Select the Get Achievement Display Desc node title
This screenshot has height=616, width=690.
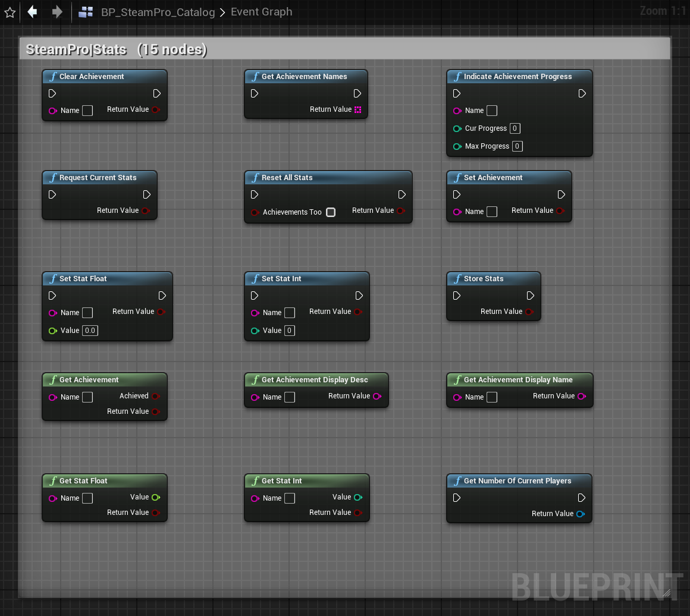[x=315, y=380]
